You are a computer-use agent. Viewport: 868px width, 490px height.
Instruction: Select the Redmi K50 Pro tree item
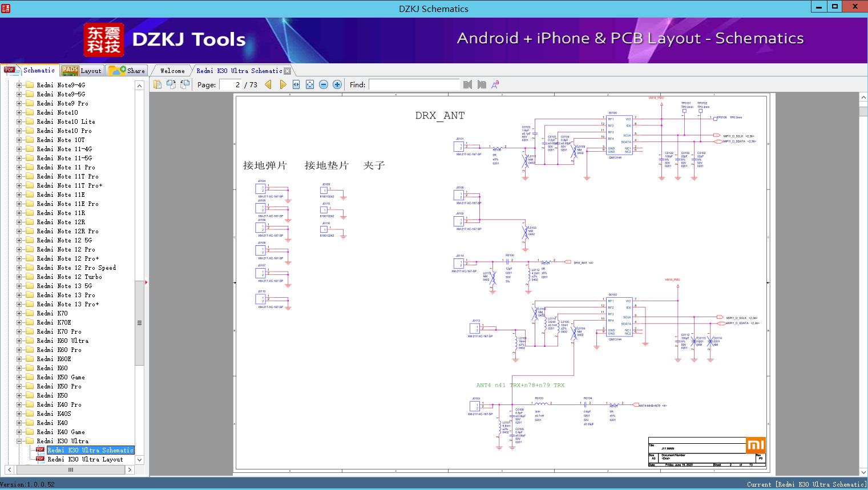[x=59, y=386]
